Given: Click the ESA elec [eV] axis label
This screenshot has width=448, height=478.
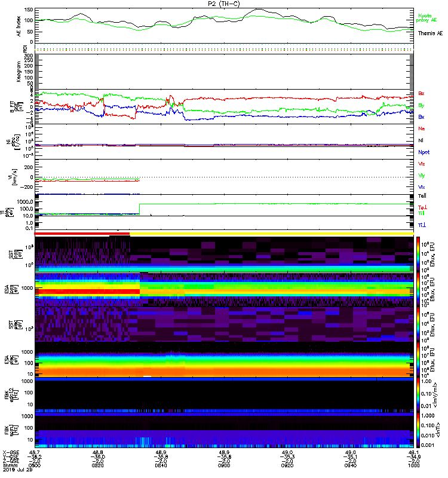Looking at the screenshot, I should (x=11, y=360).
